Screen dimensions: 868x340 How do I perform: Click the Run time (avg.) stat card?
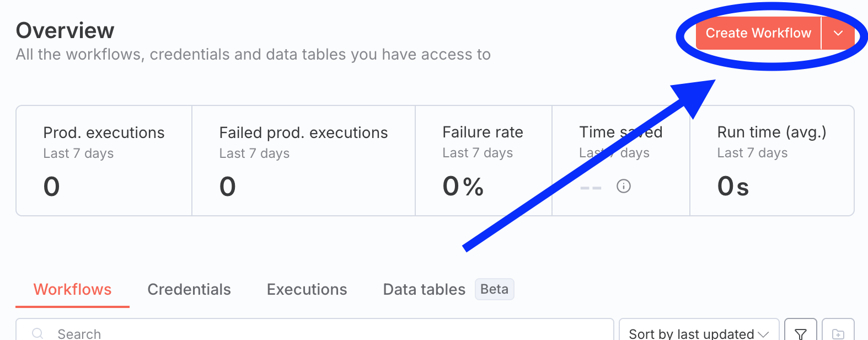[x=771, y=160]
